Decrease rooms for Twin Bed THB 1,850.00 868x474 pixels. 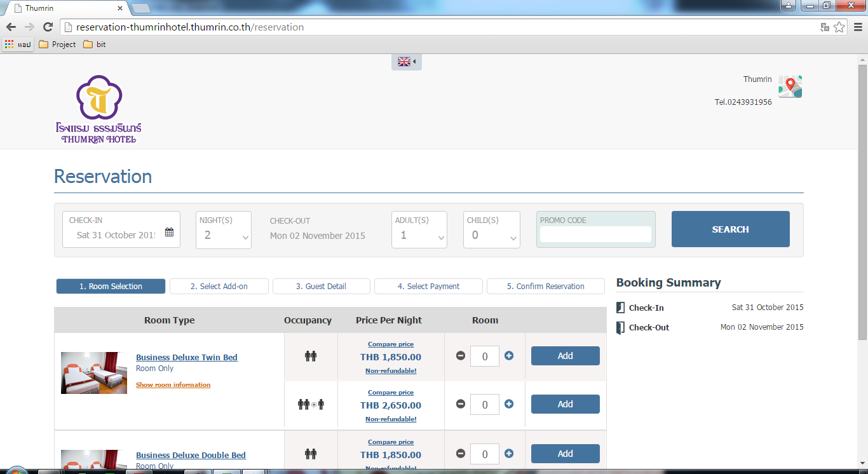[x=461, y=356]
